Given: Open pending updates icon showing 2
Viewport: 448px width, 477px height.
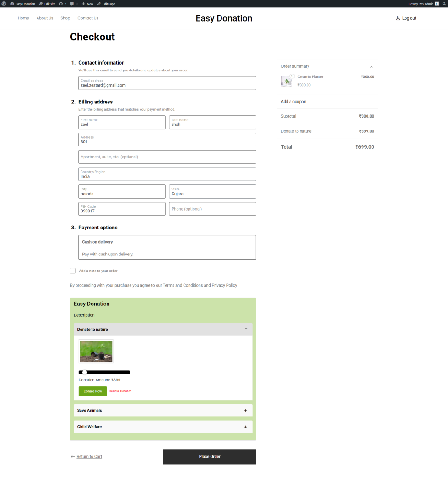Looking at the screenshot, I should tap(62, 4).
